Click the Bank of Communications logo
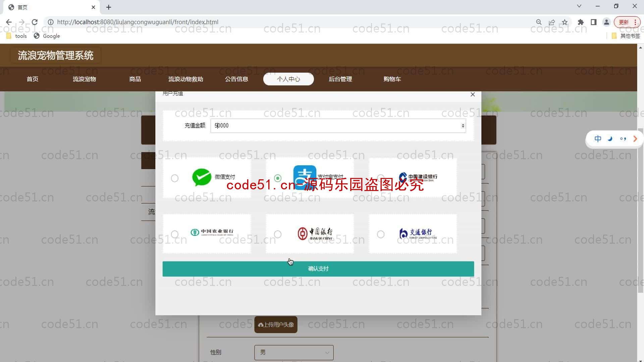 tap(418, 233)
